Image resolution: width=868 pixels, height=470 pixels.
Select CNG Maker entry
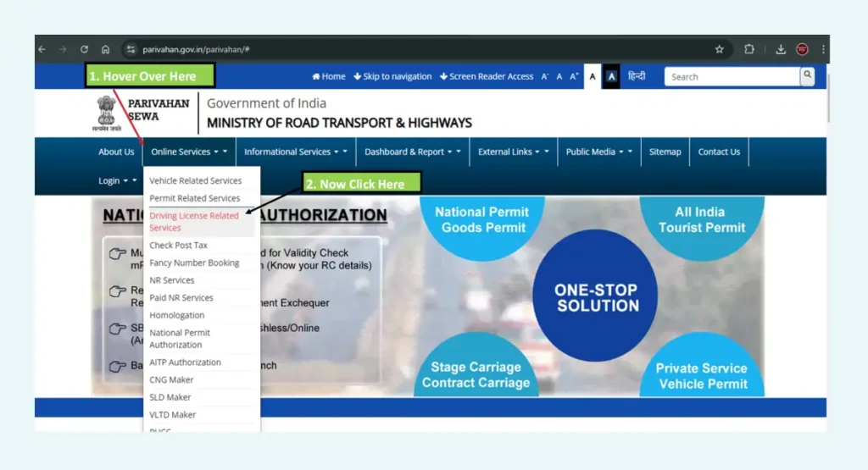171,380
